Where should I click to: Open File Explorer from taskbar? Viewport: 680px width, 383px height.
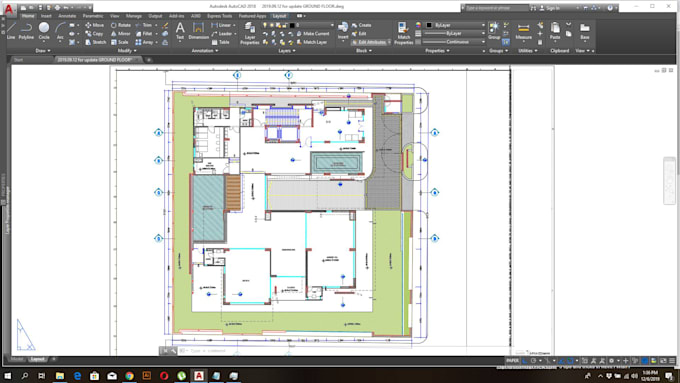pyautogui.click(x=60, y=376)
